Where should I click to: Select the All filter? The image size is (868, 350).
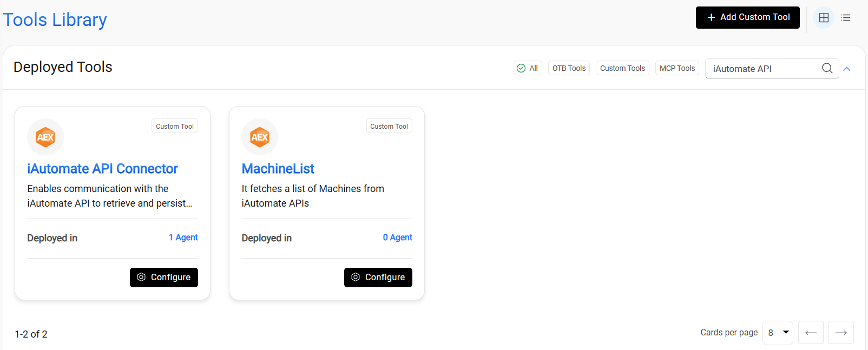coord(528,68)
